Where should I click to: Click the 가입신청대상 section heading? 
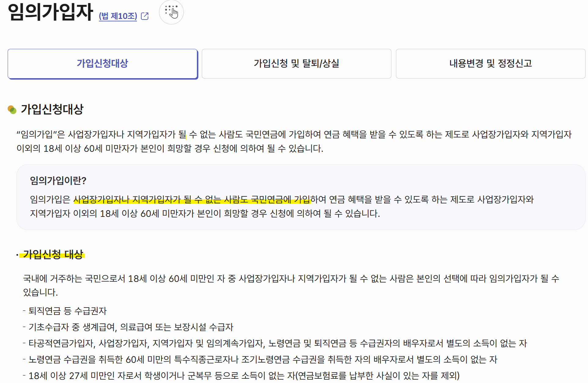click(52, 109)
